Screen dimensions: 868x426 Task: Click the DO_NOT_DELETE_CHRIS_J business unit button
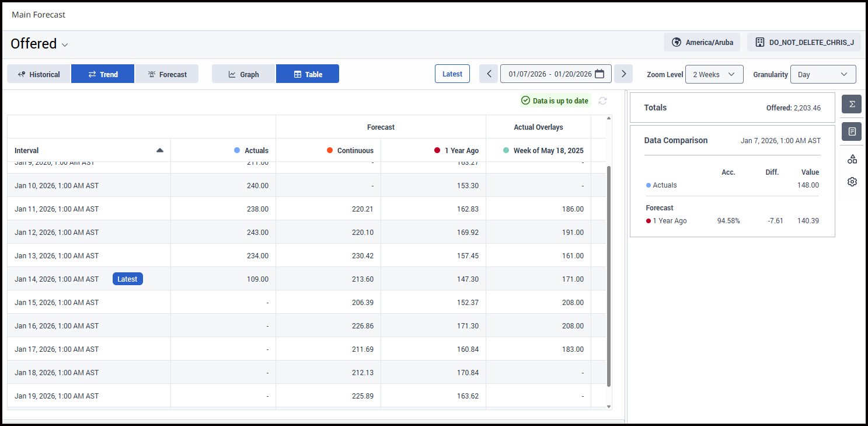click(x=804, y=42)
